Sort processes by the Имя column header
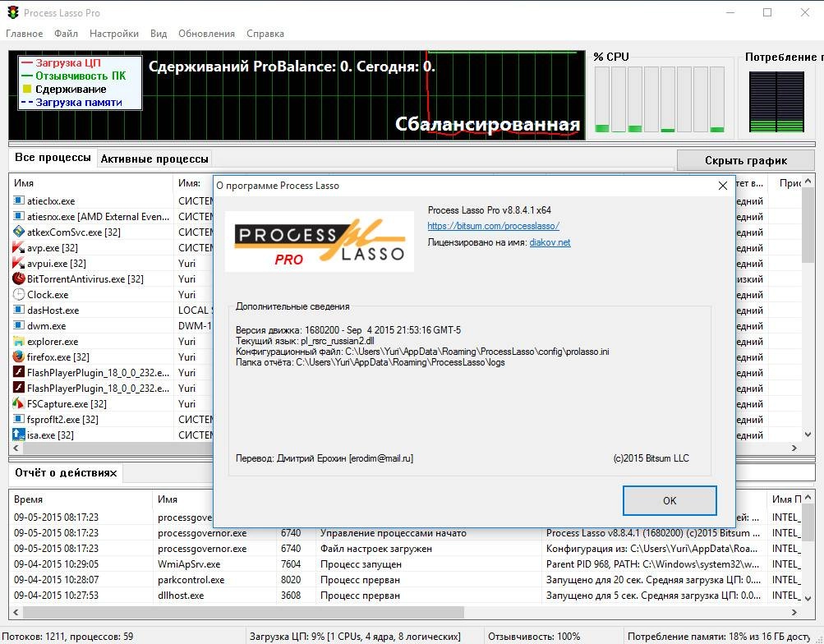 tap(91, 183)
